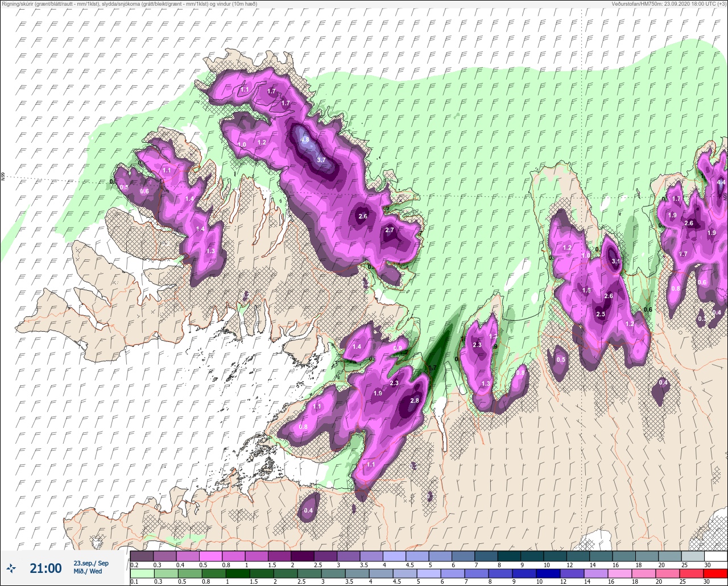
Task: Click the 3.7 precipitation value on the map
Action: click(321, 160)
